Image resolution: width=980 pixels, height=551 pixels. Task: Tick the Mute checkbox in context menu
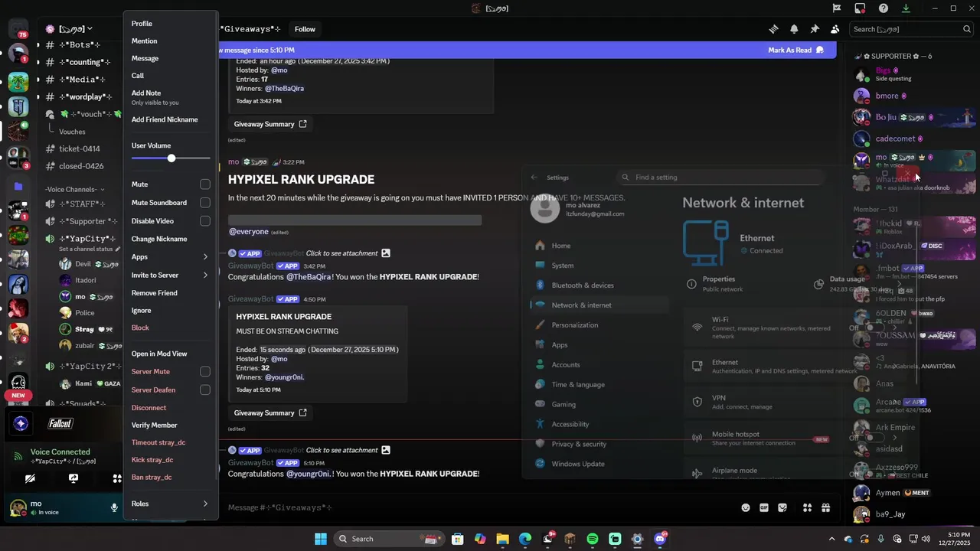pyautogui.click(x=205, y=184)
